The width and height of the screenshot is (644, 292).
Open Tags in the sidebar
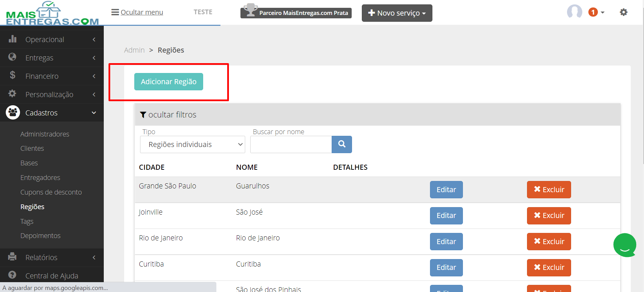pyautogui.click(x=27, y=221)
